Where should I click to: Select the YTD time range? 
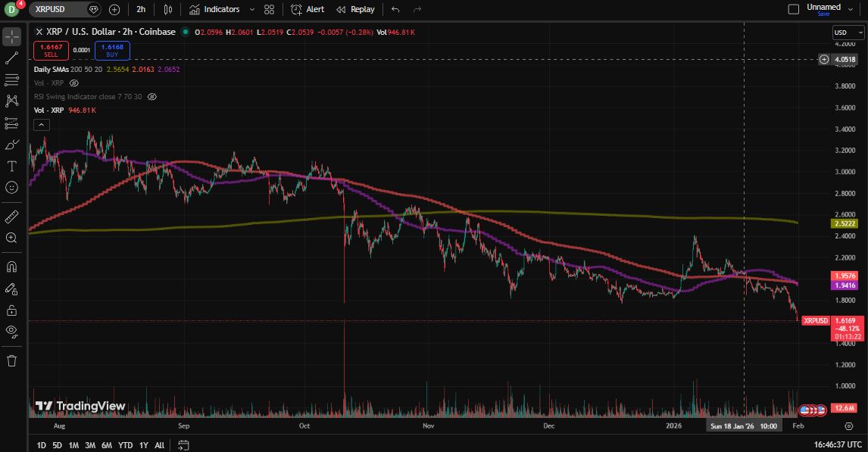point(126,445)
